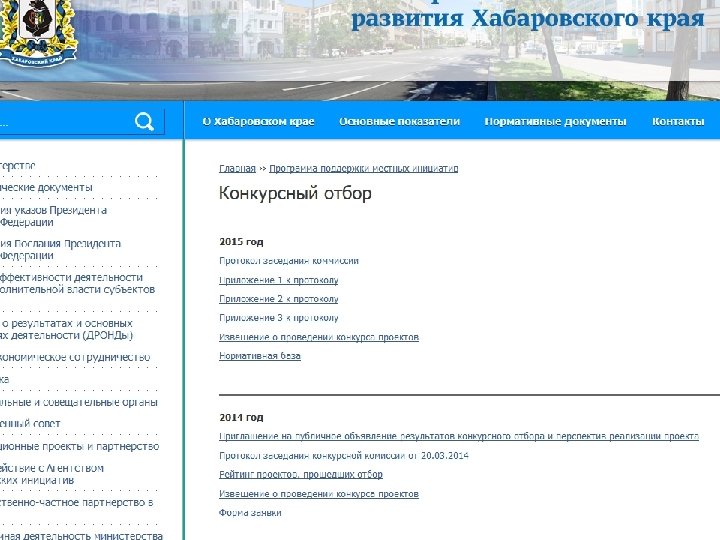The width and height of the screenshot is (720, 540).
Task: Open sidebar item about 'указов Президента'
Action: [x=53, y=216]
